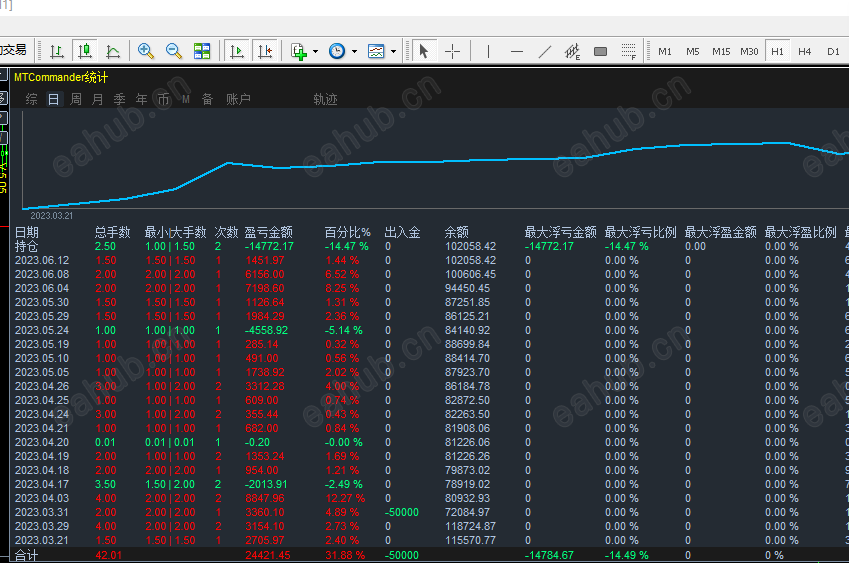Click the templates icon
The image size is (849, 563).
[x=376, y=51]
